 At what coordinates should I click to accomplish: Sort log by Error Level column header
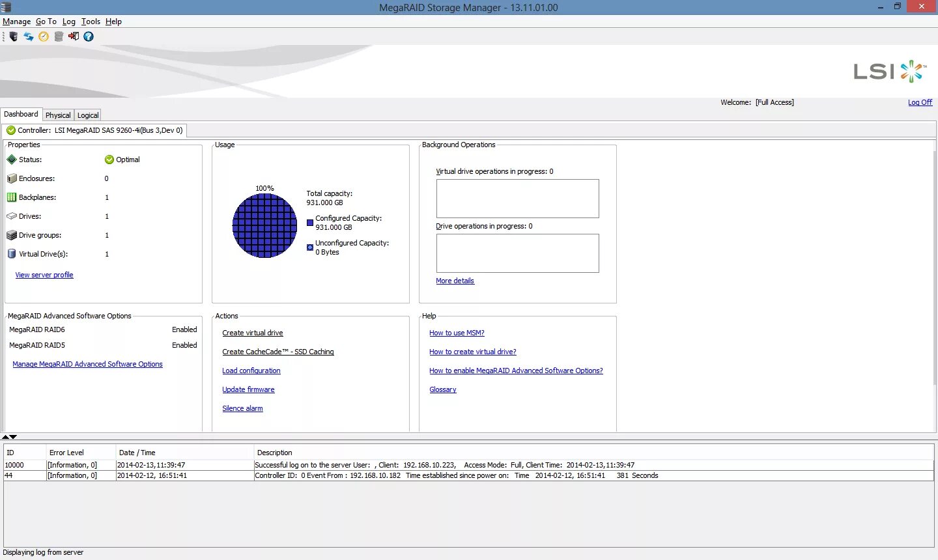pos(81,453)
